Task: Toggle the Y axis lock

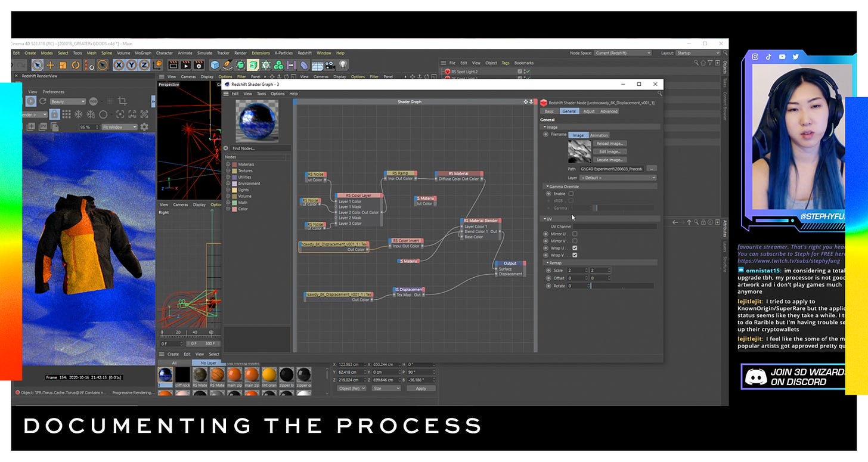Action: pos(131,65)
